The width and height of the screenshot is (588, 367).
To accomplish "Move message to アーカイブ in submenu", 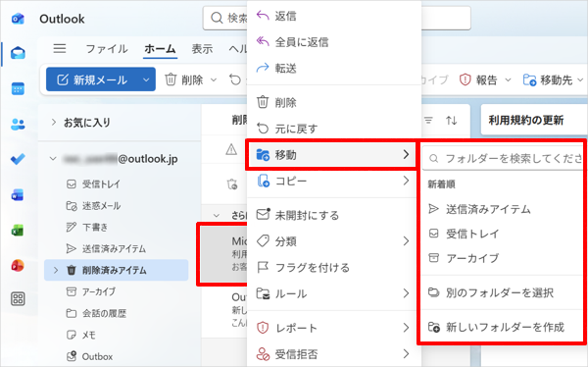I will [x=503, y=258].
